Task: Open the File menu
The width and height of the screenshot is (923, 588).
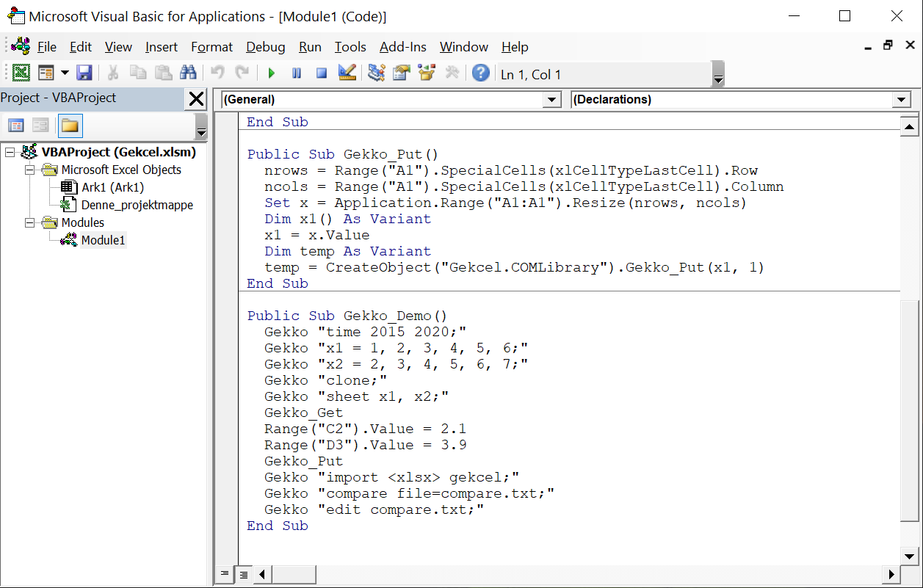Action: pos(47,47)
